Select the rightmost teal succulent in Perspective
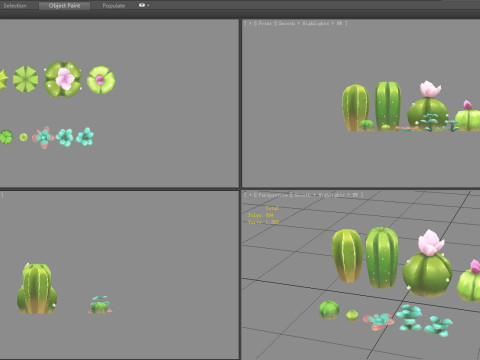 click(x=438, y=326)
